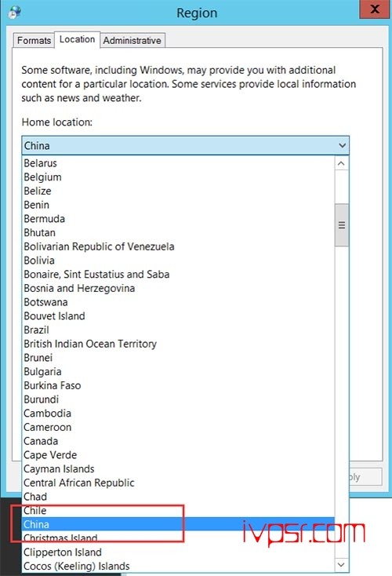Select Clipperton Island entry
This screenshot has height=576, width=392.
click(x=179, y=552)
